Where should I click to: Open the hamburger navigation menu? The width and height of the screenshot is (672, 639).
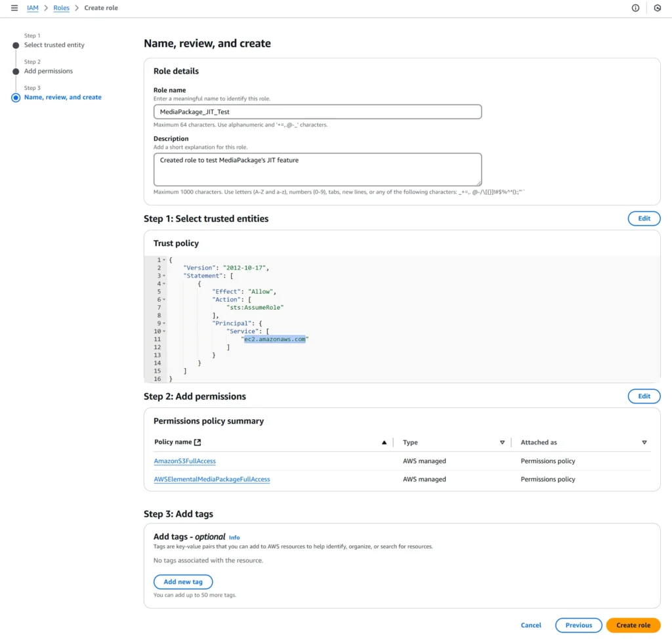point(14,8)
